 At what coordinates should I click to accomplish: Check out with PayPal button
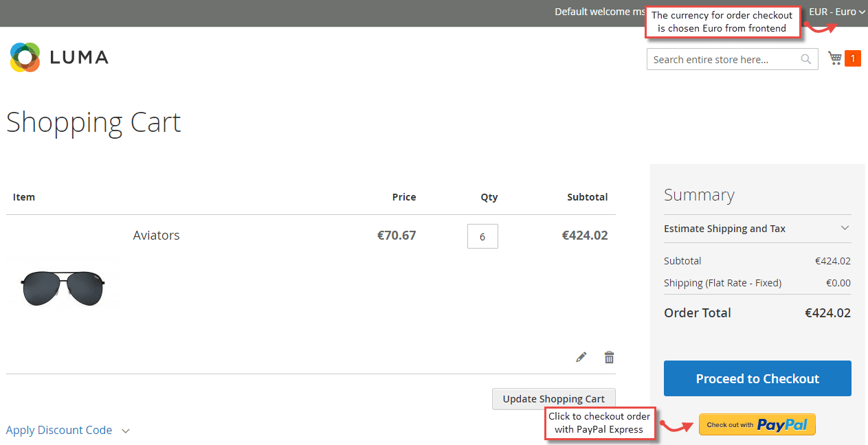point(757,424)
